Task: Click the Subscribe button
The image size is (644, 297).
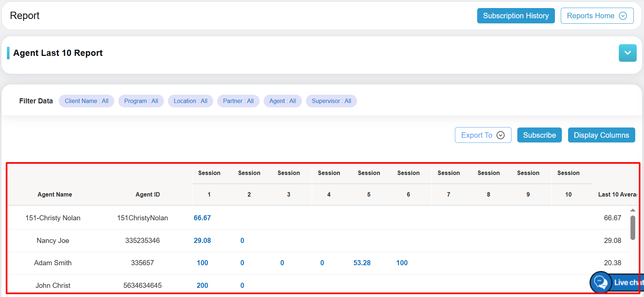Action: 539,135
